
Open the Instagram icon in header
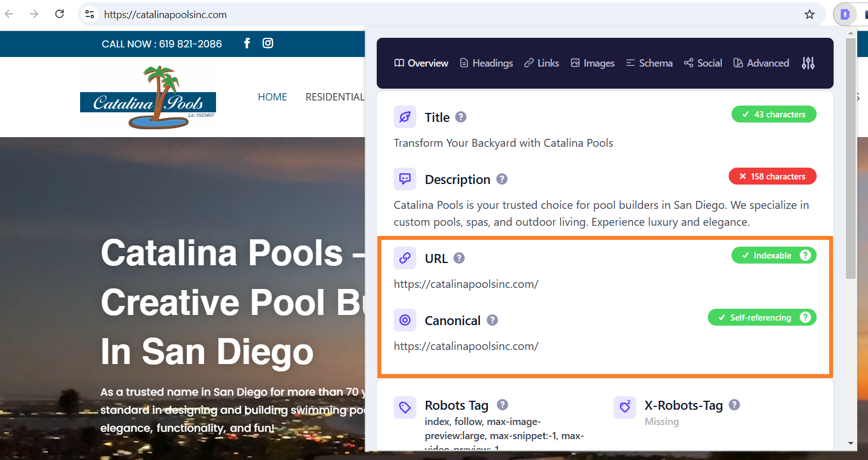point(268,43)
